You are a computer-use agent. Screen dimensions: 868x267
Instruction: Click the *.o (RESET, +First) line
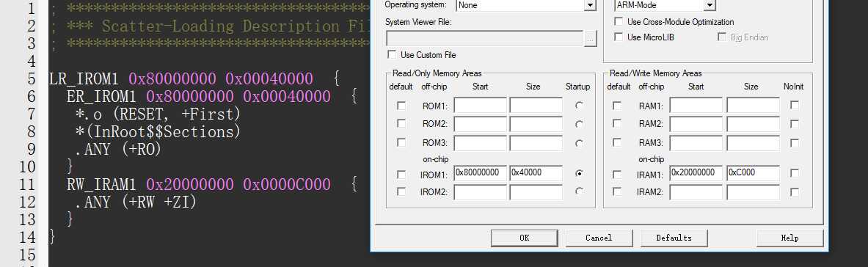click(158, 114)
